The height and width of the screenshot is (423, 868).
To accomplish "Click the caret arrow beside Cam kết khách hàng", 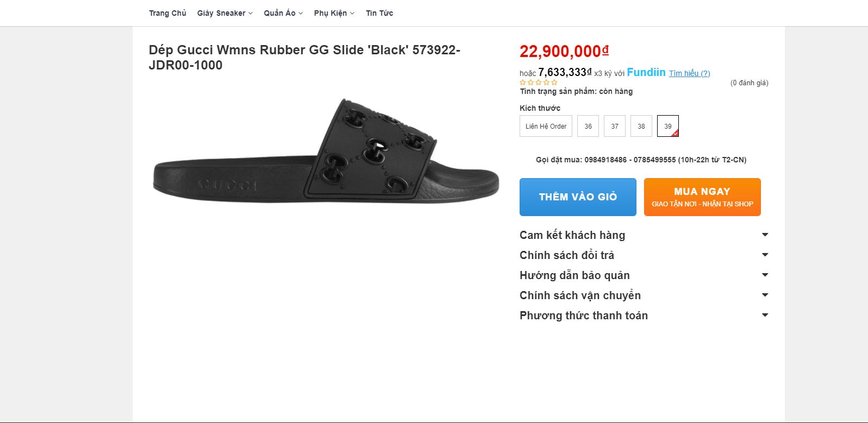I will point(765,235).
